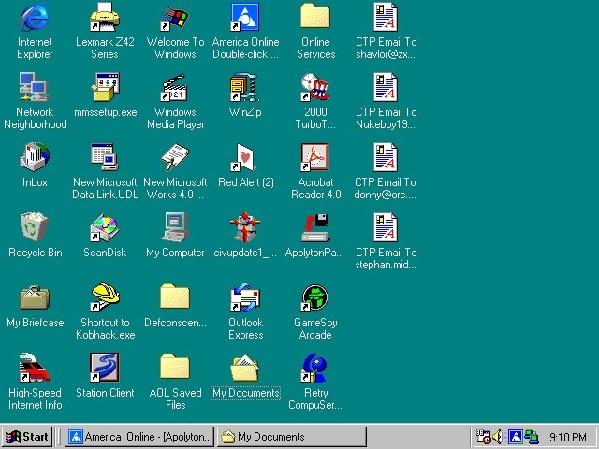Viewport: 599px width, 449px height.
Task: Open the Inbox desktop icon
Action: pos(35,157)
